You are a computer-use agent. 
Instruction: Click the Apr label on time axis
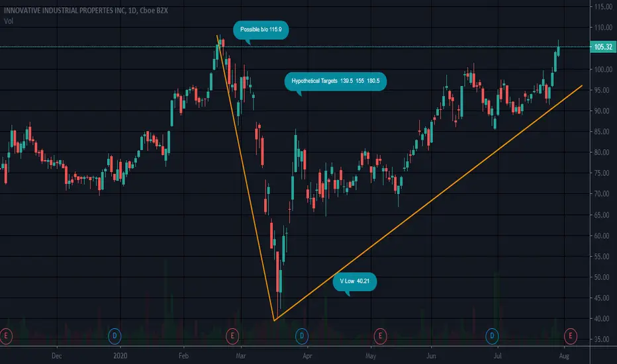307,356
